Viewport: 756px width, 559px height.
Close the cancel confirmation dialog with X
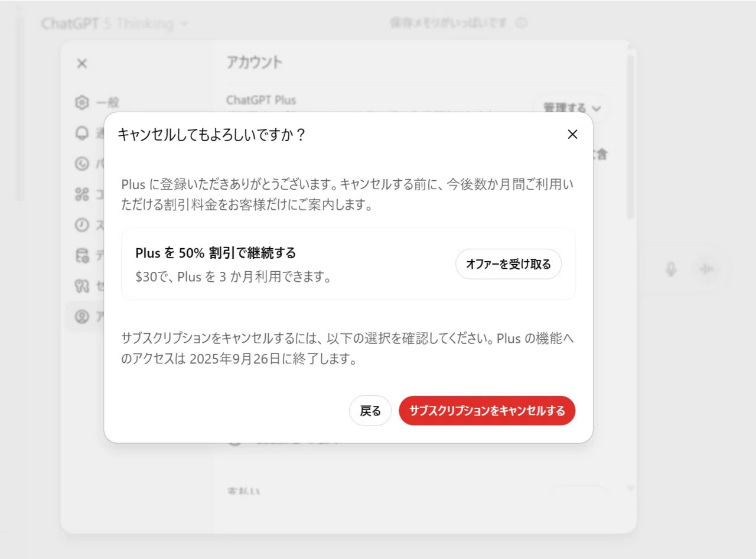572,134
